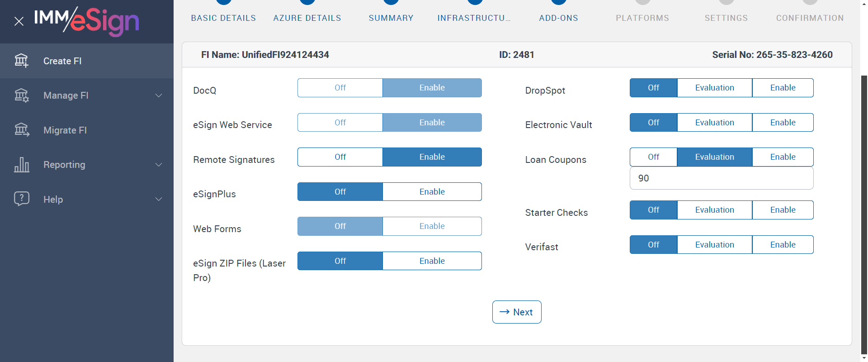Enable Web Forms
The image size is (868, 362).
(x=432, y=226)
